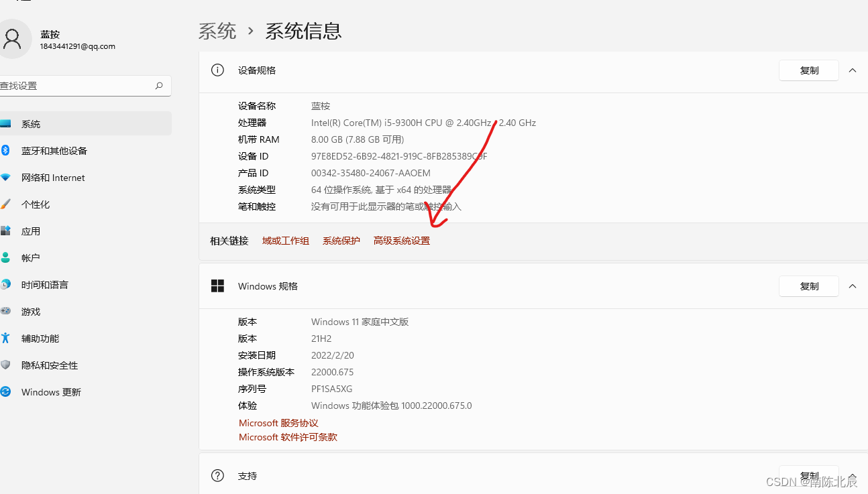Click the device ID value 97E8ED52
The height and width of the screenshot is (494, 868).
point(399,156)
